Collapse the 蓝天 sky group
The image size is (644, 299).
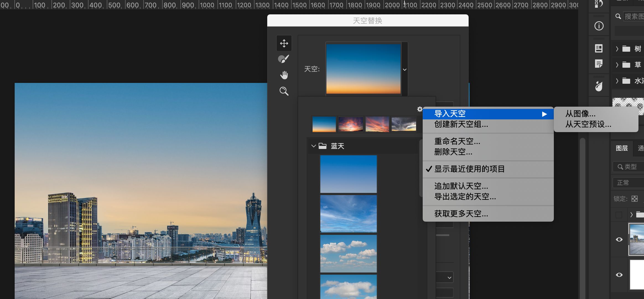pyautogui.click(x=313, y=146)
